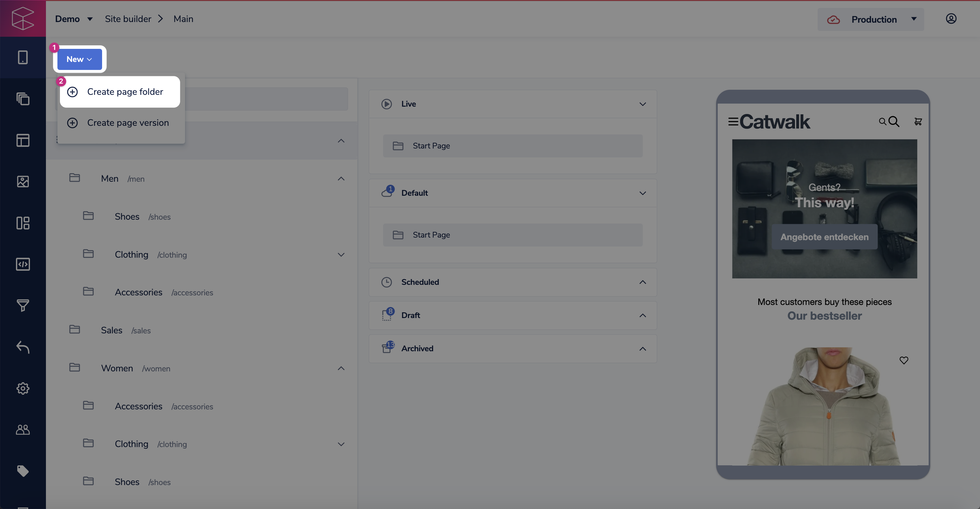Open the code brackets sidebar icon
980x509 pixels.
tap(23, 264)
